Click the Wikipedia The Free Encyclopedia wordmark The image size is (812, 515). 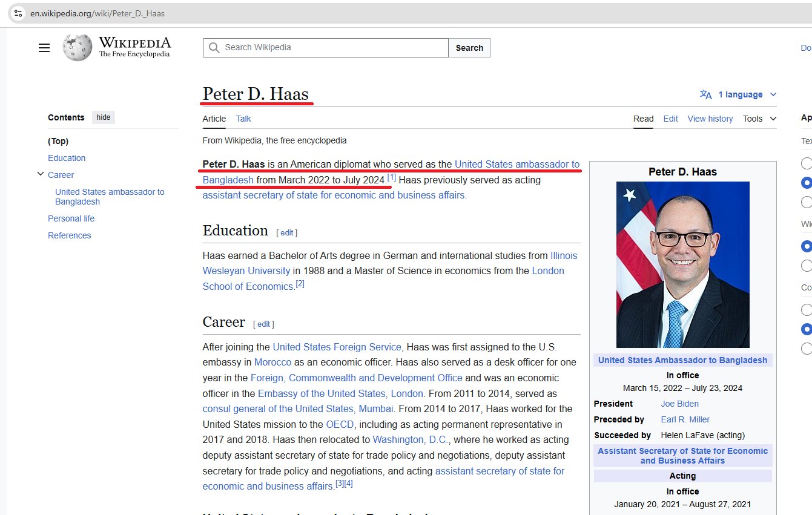tap(134, 47)
